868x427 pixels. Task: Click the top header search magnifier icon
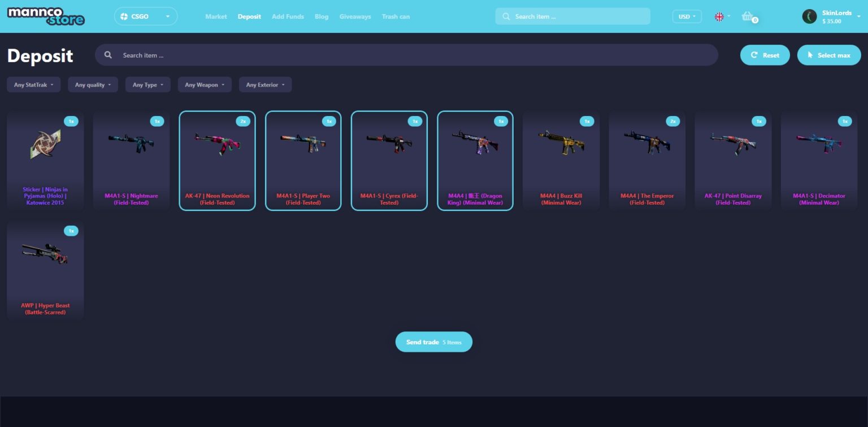tap(506, 16)
